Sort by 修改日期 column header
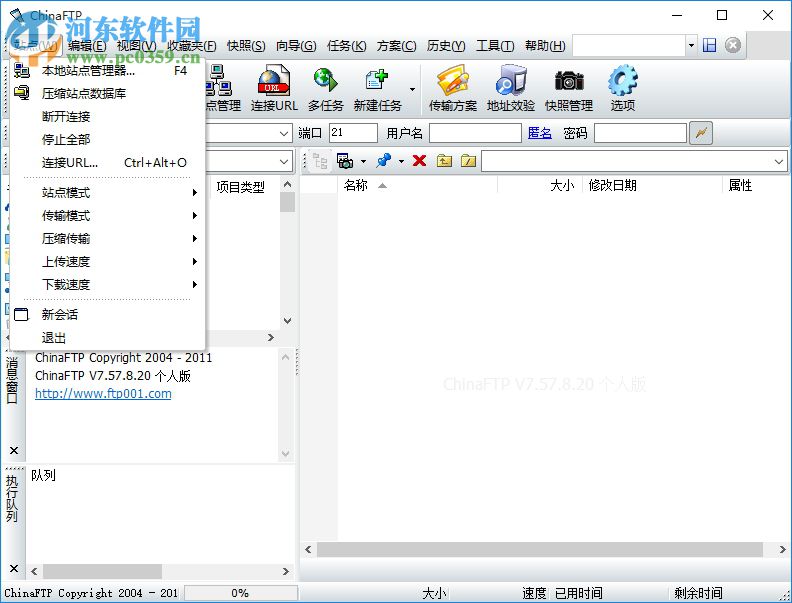 coord(652,185)
